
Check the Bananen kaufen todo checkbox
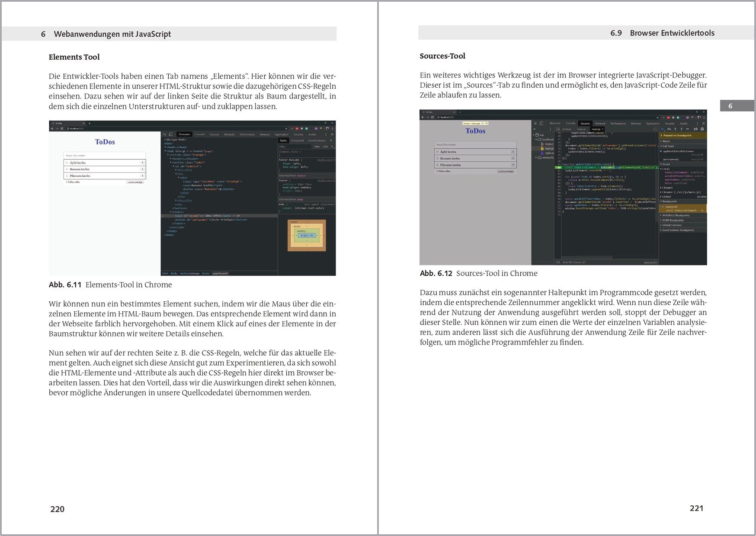[67, 169]
